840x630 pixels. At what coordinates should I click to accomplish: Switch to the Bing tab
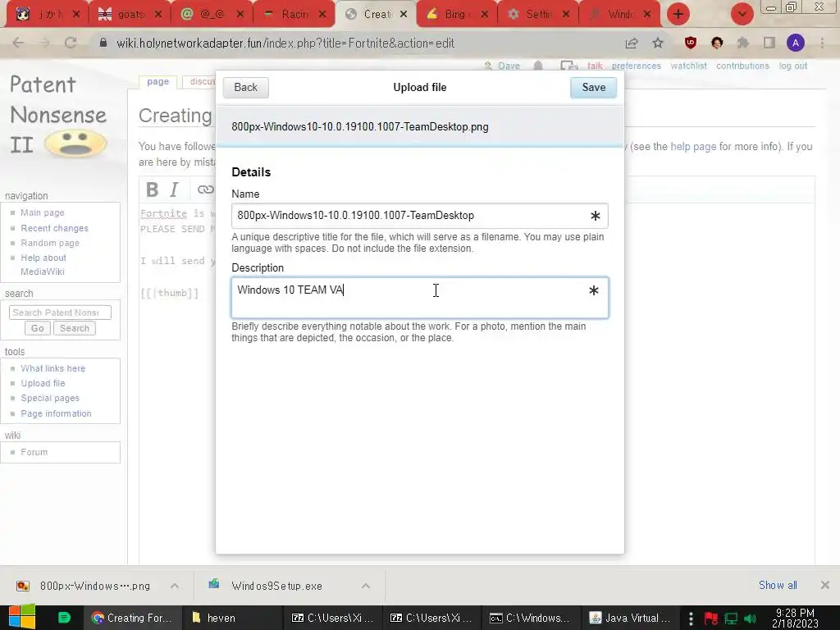coord(456,15)
